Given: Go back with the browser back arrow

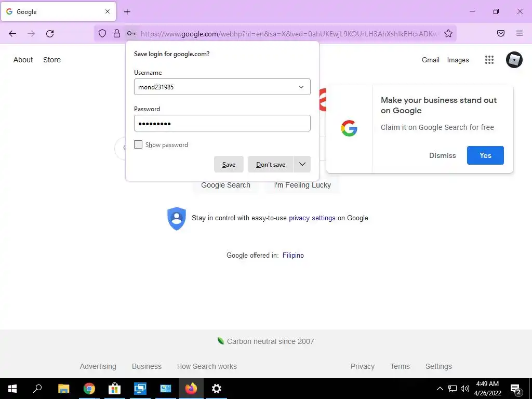Looking at the screenshot, I should [x=12, y=33].
